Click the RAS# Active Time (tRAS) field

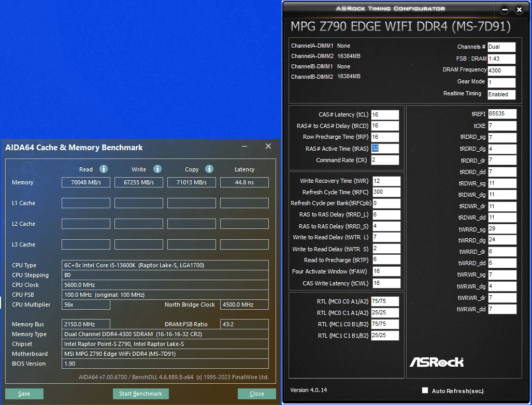385,149
